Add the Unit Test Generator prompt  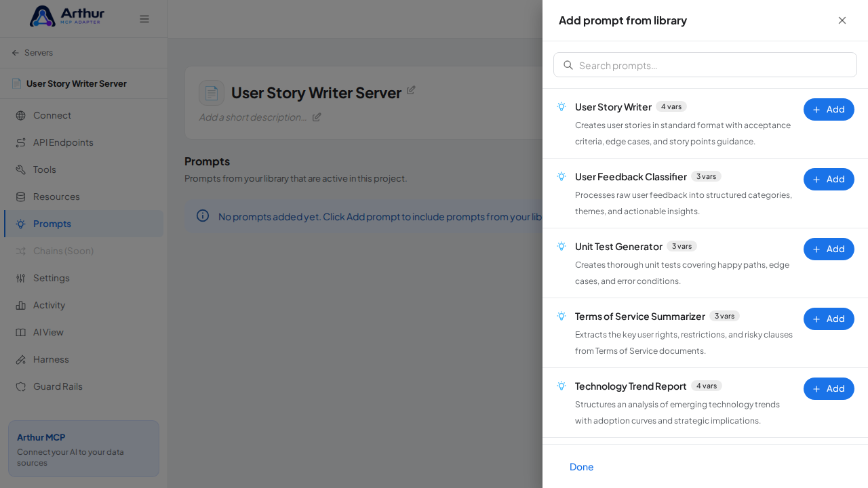[x=829, y=249]
